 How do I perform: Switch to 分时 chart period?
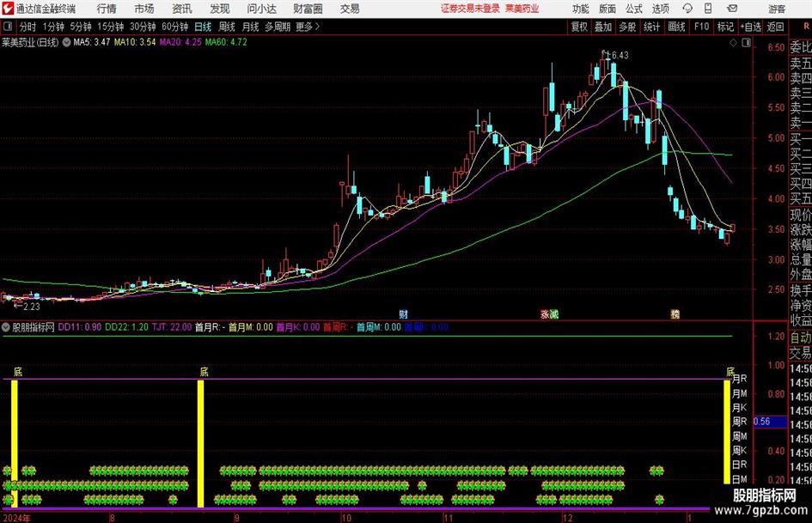tap(28, 27)
